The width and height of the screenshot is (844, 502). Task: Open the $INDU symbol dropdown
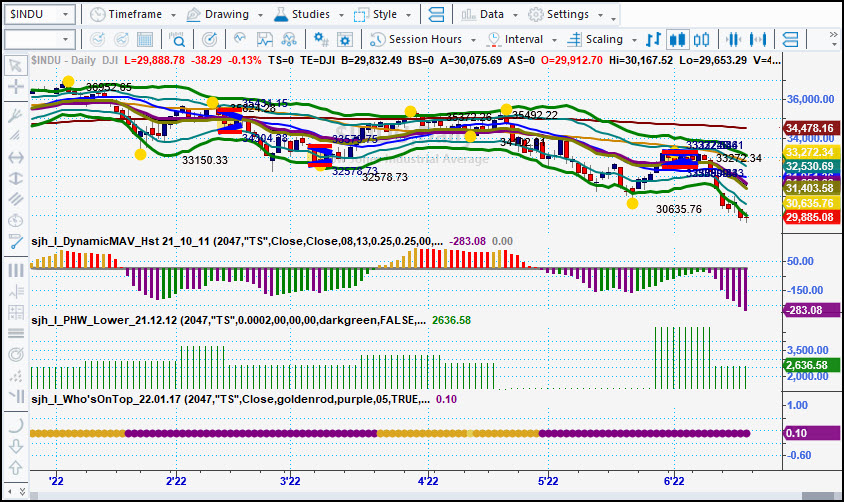(x=65, y=15)
